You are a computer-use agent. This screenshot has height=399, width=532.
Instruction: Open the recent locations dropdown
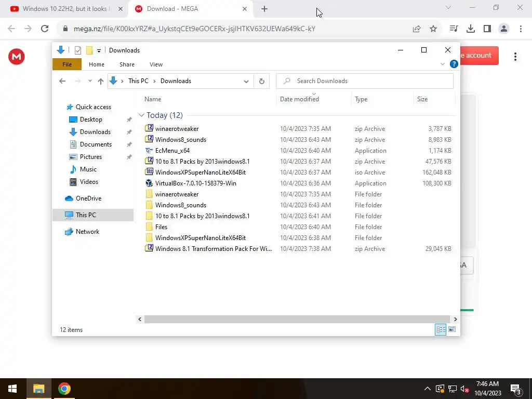coord(90,81)
